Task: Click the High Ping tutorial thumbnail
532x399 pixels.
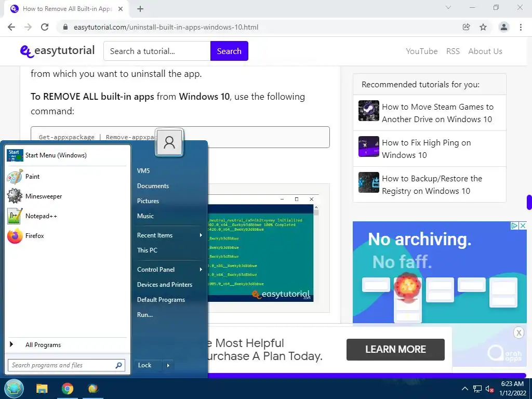Action: click(x=368, y=147)
